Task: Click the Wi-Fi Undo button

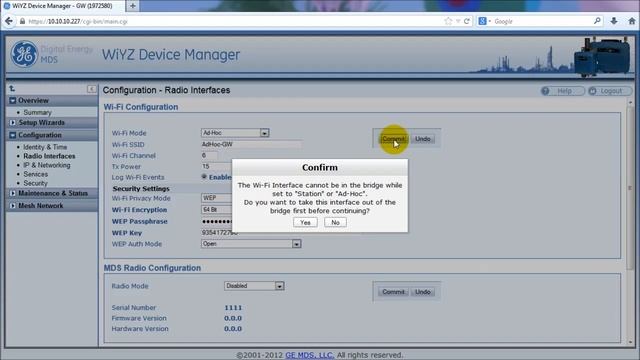Action: point(422,139)
